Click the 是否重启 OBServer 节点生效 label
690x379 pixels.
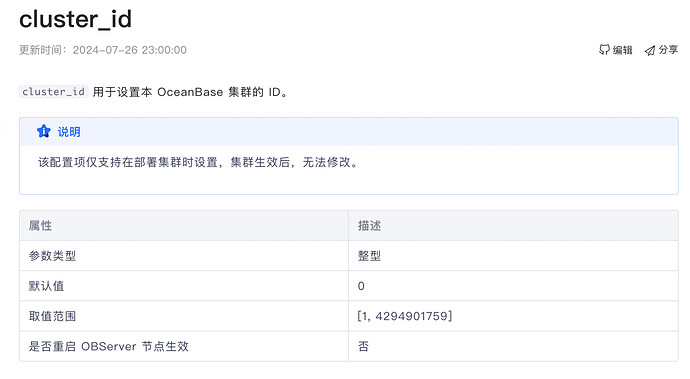109,346
